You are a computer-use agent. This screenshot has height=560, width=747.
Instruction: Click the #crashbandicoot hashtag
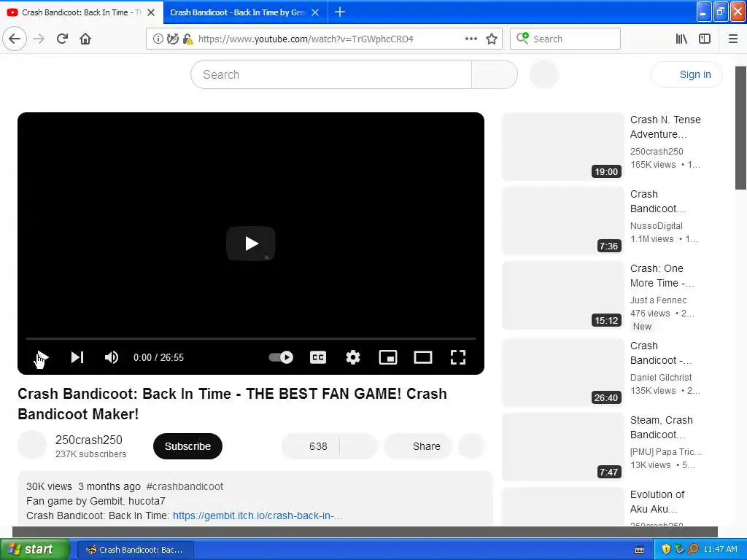tap(185, 486)
